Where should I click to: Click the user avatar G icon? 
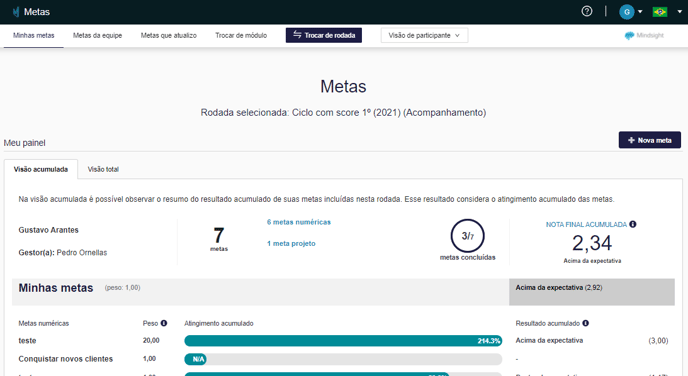pyautogui.click(x=627, y=12)
